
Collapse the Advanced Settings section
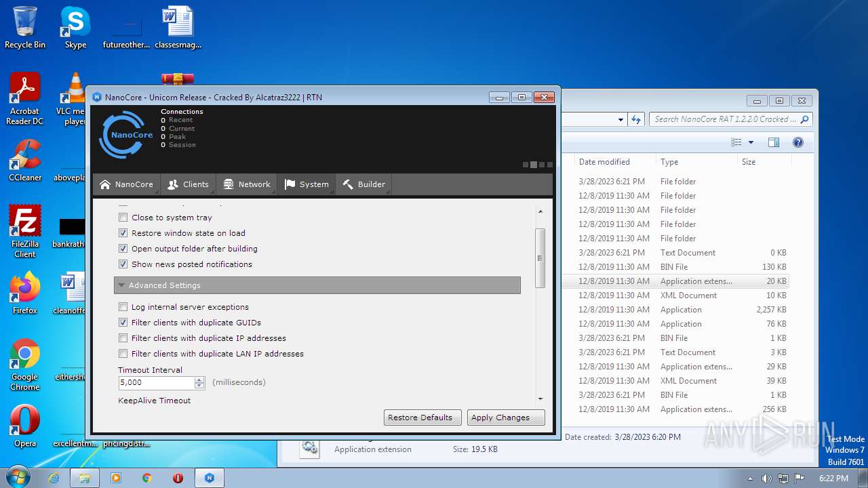[317, 285]
